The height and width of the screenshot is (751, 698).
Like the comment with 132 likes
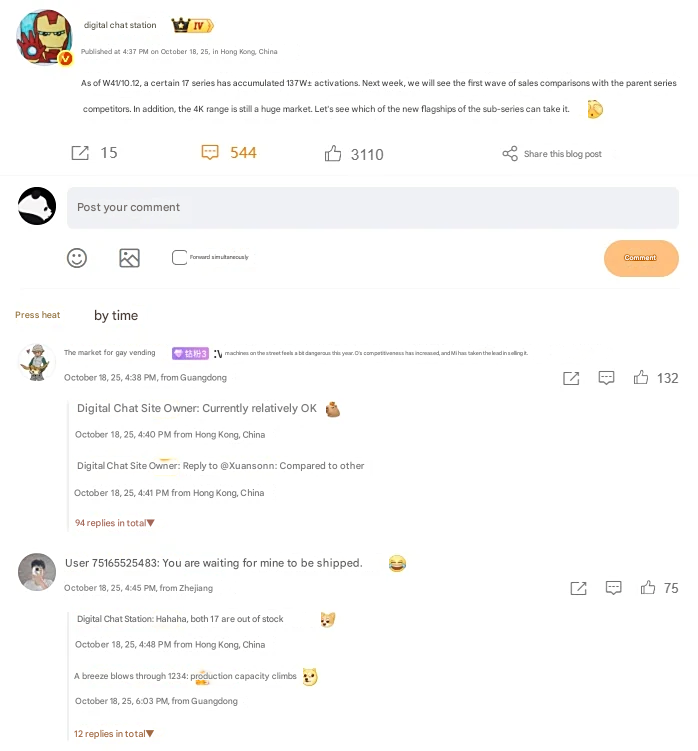[641, 378]
